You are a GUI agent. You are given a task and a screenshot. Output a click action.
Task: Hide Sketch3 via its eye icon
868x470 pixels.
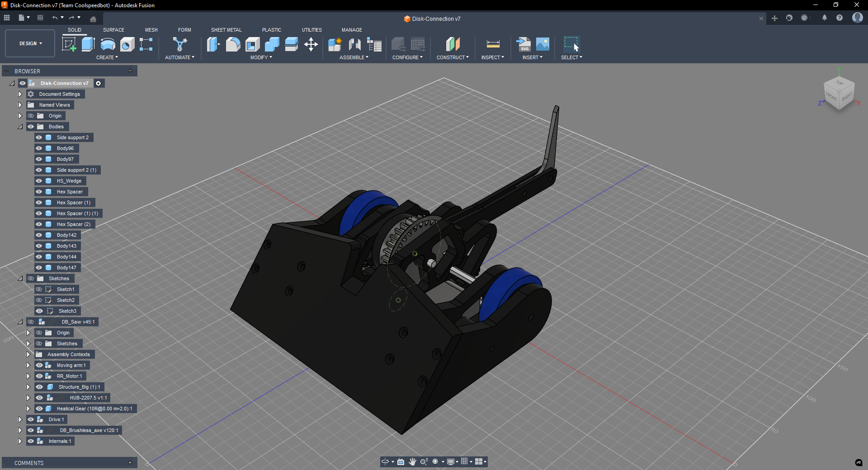(39, 311)
